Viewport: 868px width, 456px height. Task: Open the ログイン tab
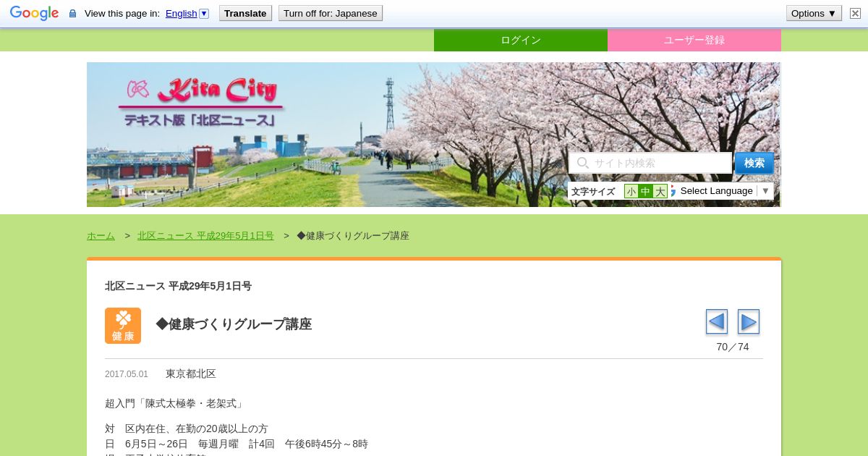tap(521, 40)
